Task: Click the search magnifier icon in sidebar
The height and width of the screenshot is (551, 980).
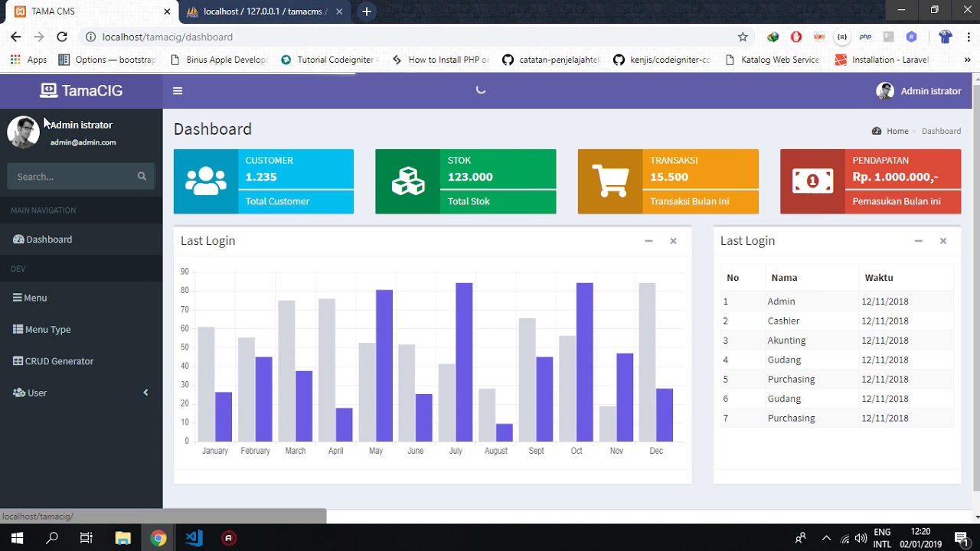Action: (x=142, y=176)
